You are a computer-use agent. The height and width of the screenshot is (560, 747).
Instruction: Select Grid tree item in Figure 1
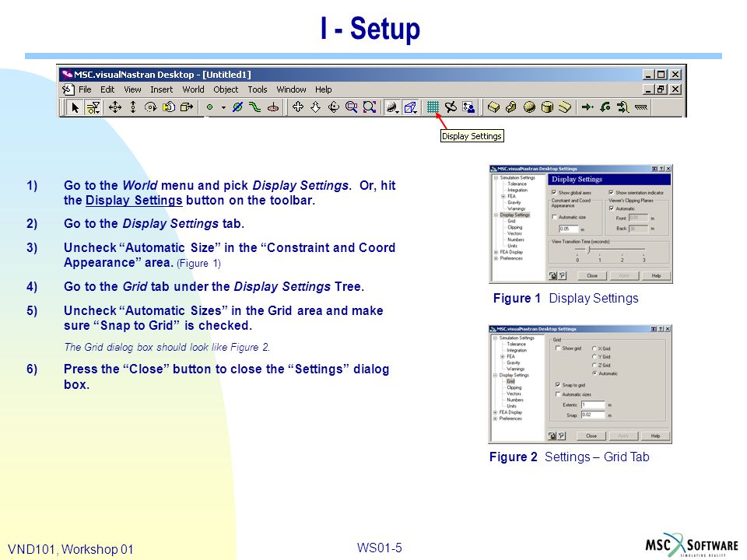(511, 221)
